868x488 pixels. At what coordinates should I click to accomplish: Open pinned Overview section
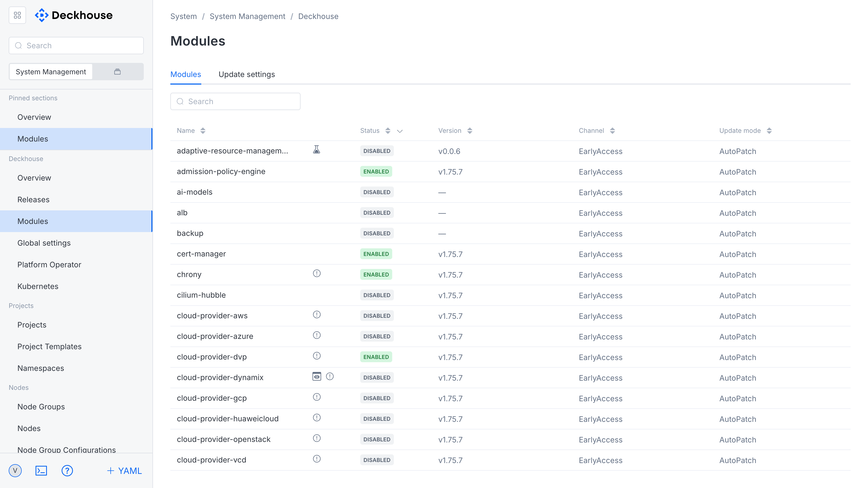76,117
